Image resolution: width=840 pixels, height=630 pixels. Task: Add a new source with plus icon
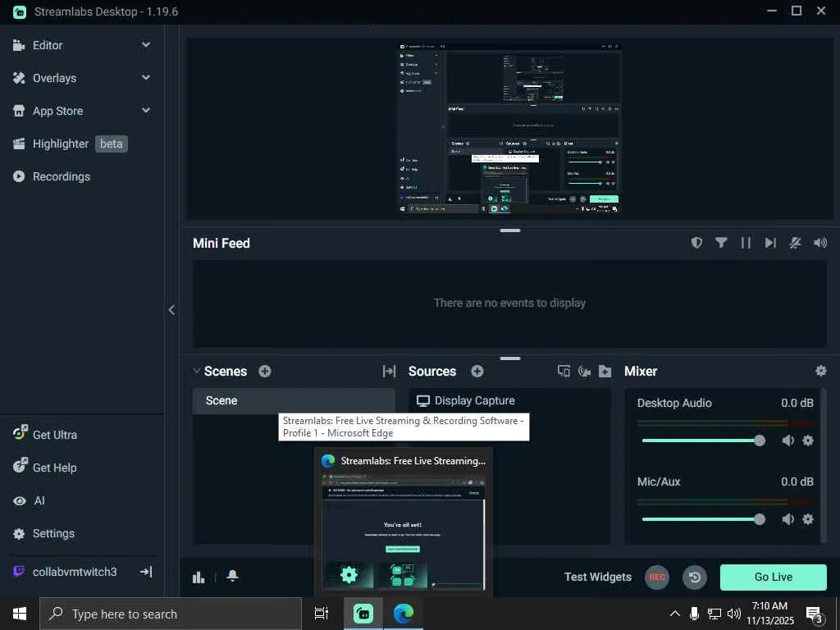coord(477,372)
